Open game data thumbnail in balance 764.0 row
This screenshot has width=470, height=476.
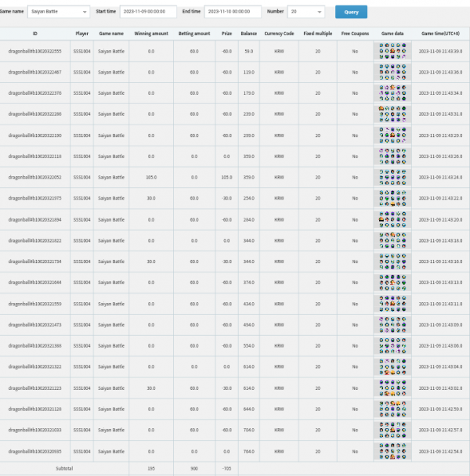[392, 451]
